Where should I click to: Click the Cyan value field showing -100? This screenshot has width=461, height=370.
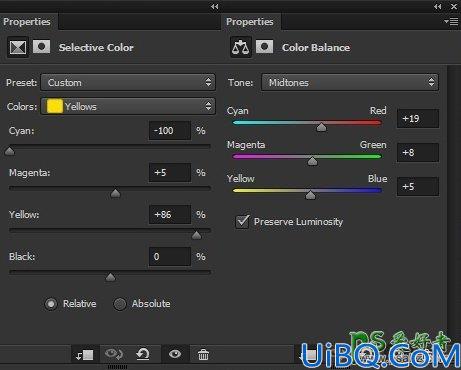(170, 131)
